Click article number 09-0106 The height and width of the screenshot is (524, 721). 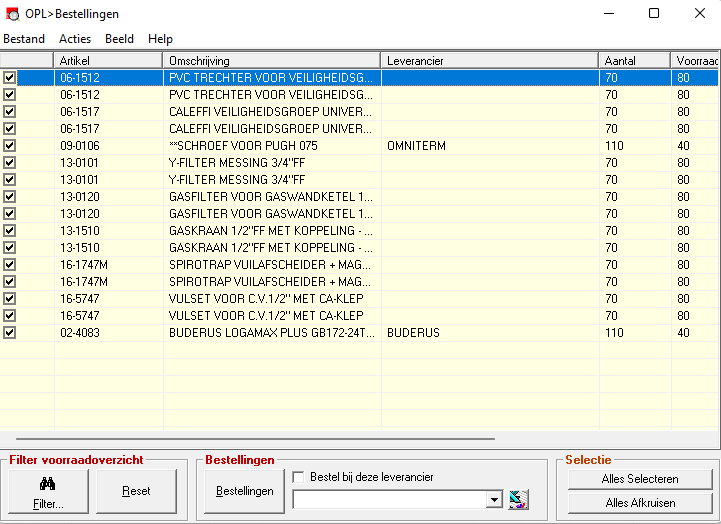[x=80, y=146]
